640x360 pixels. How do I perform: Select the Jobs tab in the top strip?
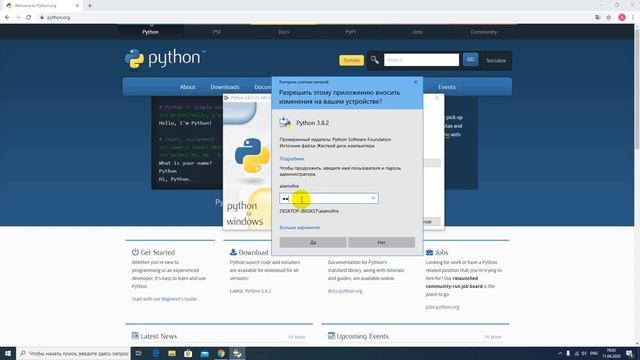(417, 32)
